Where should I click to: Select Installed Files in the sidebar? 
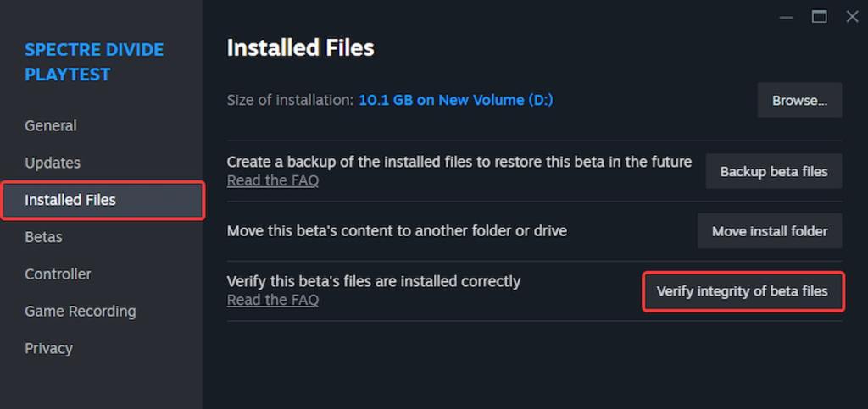click(x=70, y=201)
